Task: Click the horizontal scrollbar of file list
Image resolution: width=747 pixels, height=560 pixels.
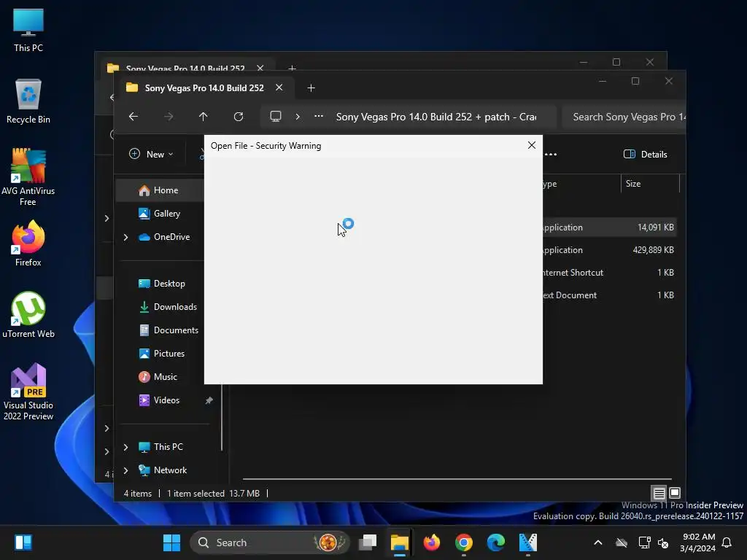Action: pyautogui.click(x=457, y=478)
